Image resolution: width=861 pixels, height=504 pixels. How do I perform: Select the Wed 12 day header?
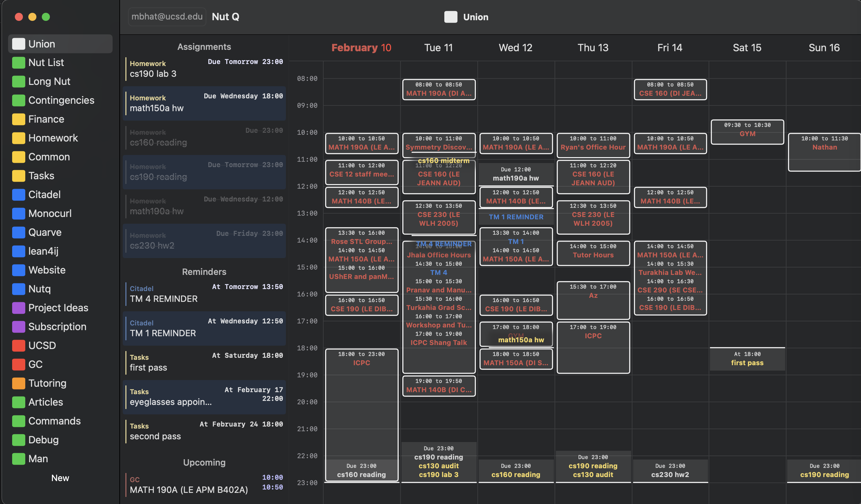(515, 48)
